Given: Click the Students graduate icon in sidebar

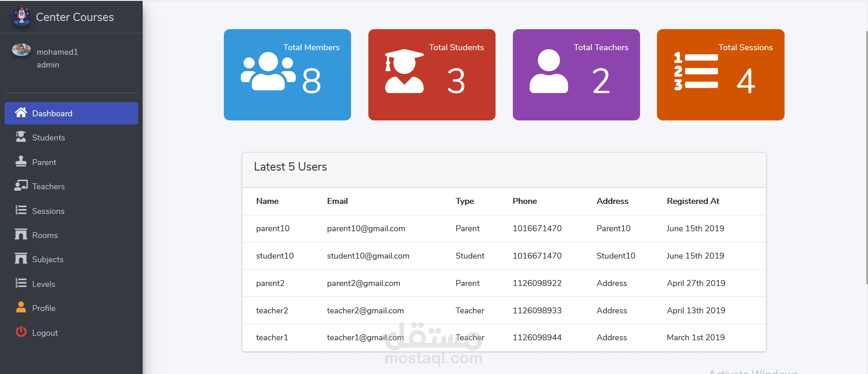Looking at the screenshot, I should coord(21,137).
